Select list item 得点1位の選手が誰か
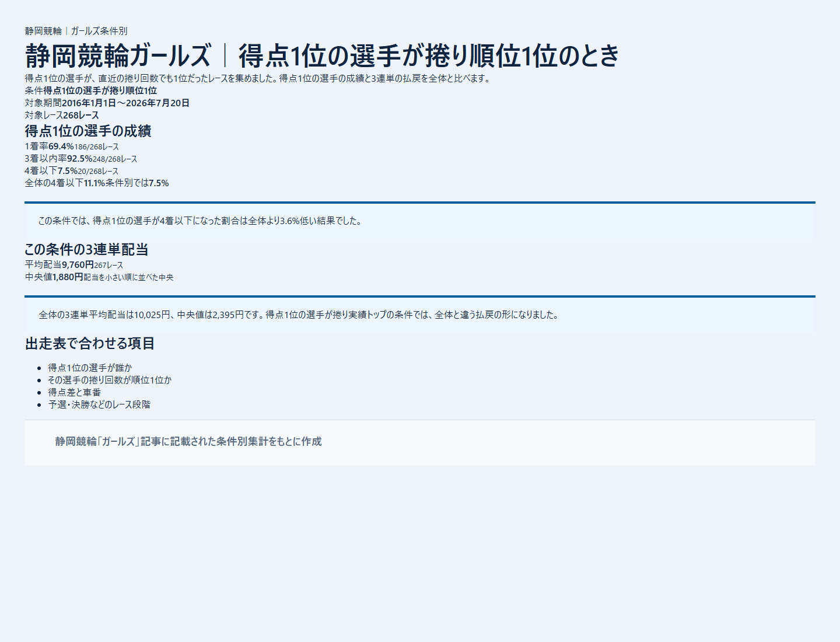The width and height of the screenshot is (840, 642). [x=90, y=368]
